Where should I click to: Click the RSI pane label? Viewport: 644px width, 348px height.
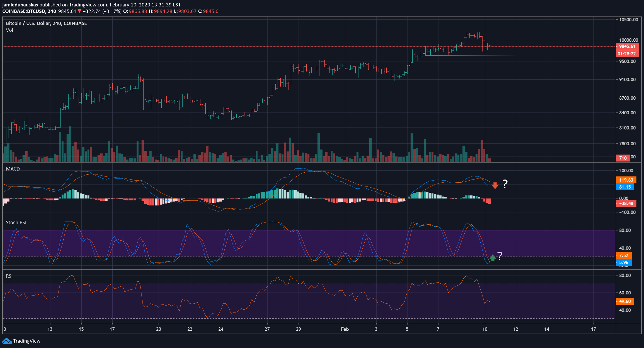(9, 276)
